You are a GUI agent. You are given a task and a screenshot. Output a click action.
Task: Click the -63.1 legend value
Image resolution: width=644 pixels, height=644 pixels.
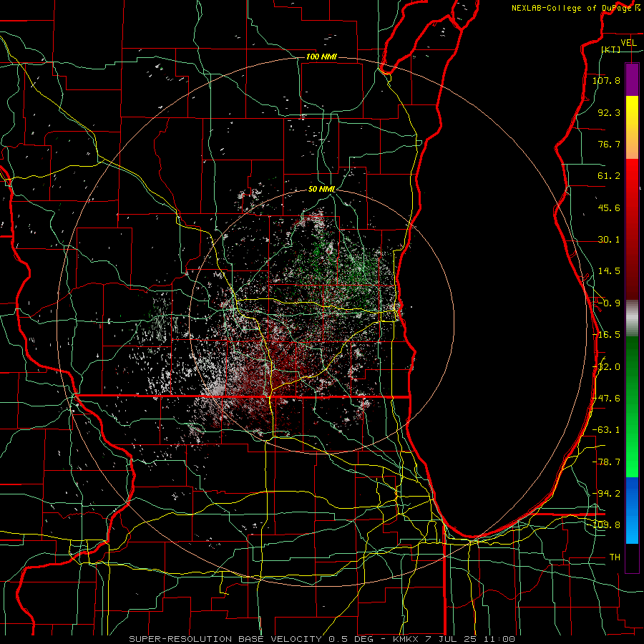point(606,430)
